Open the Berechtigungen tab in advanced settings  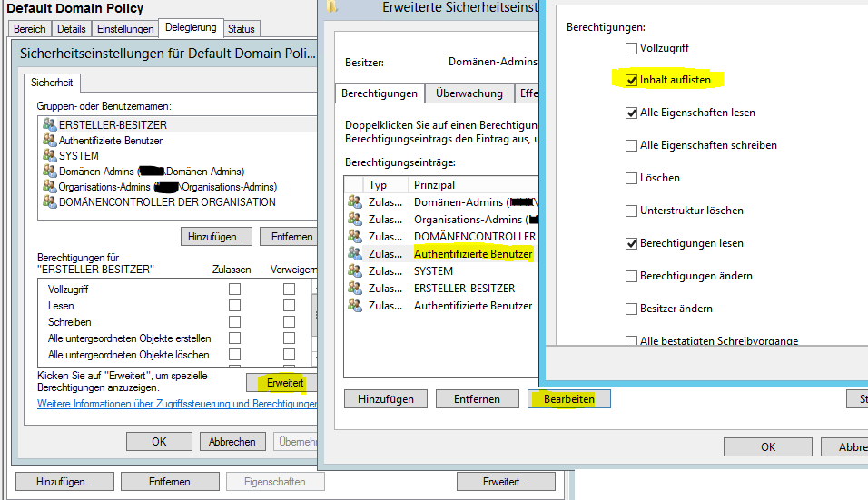[380, 93]
